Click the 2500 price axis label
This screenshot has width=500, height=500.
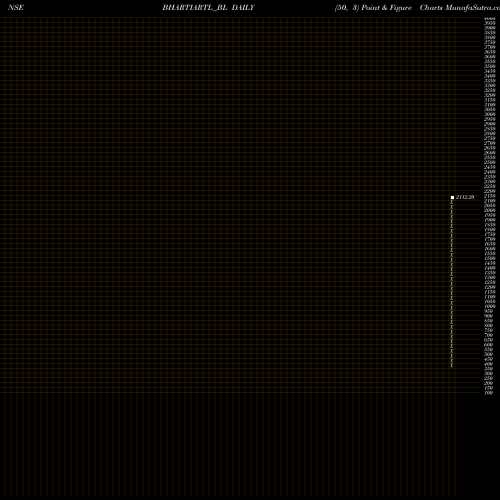[x=490, y=162]
